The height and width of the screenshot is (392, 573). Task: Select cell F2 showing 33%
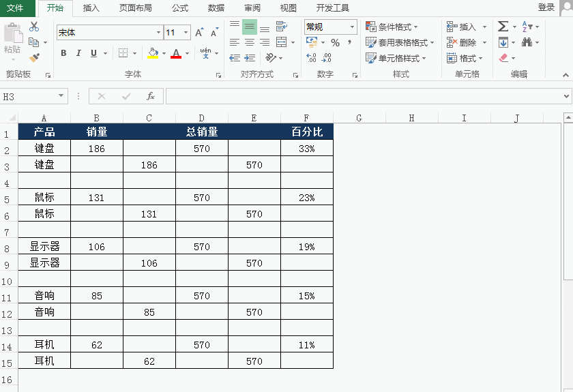[x=306, y=148]
